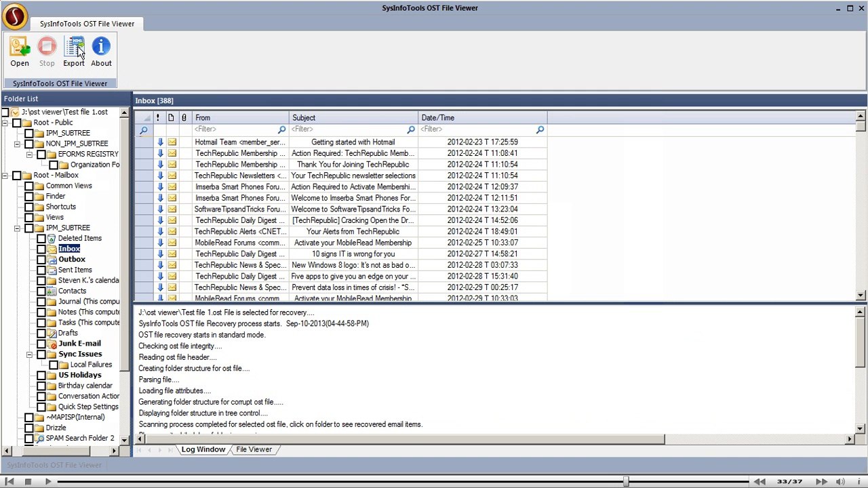The width and height of the screenshot is (868, 488).
Task: Click the From filter search icon
Action: tap(282, 129)
